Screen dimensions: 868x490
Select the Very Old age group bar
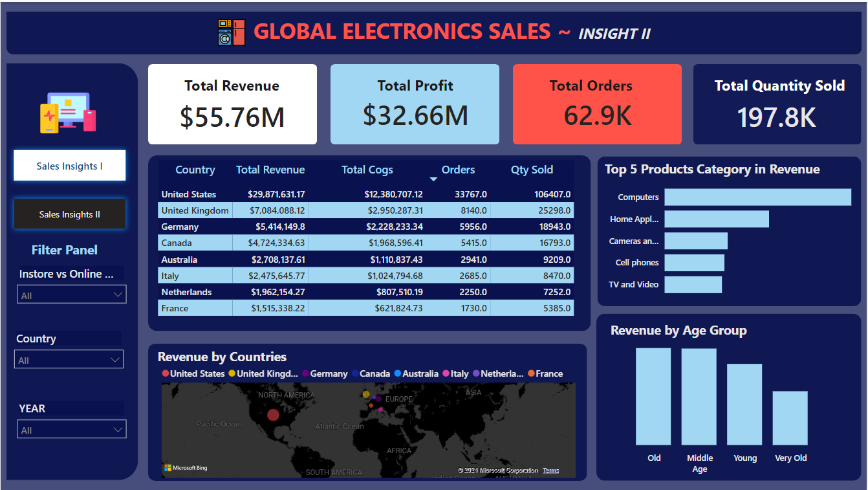[x=790, y=418]
